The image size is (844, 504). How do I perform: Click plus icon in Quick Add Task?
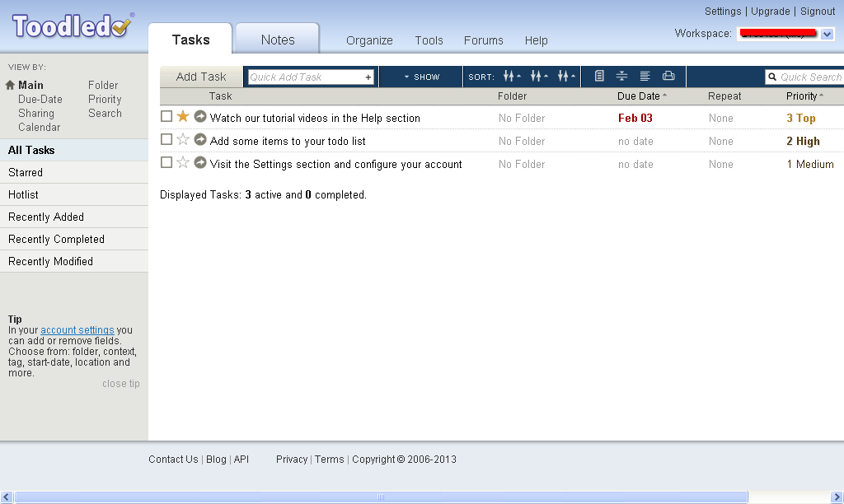[368, 77]
